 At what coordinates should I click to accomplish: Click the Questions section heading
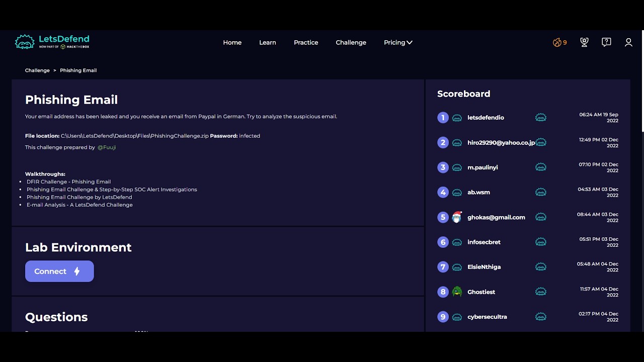pyautogui.click(x=56, y=317)
